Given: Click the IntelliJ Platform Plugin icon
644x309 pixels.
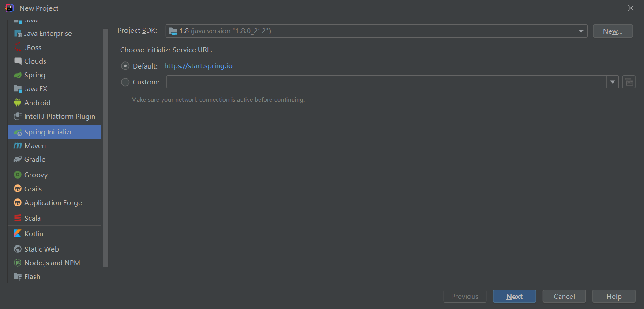Looking at the screenshot, I should 18,116.
